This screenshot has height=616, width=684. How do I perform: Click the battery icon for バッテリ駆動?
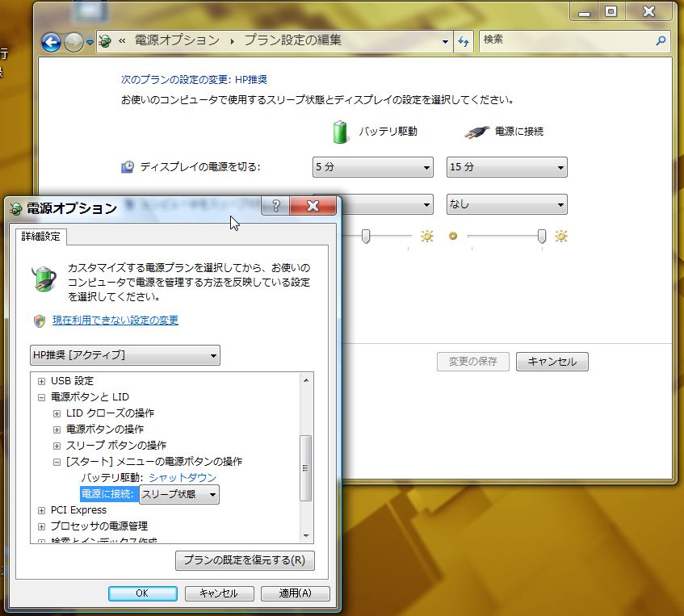click(x=340, y=132)
